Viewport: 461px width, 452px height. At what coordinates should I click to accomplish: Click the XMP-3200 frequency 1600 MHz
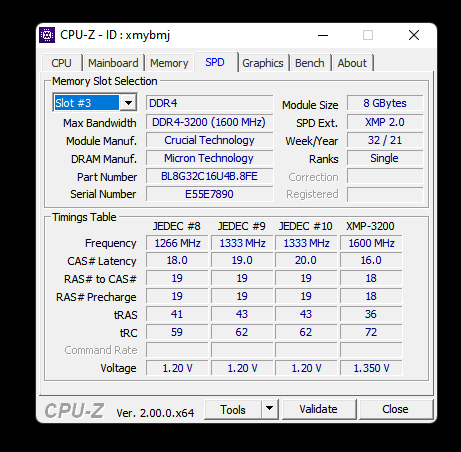pos(371,243)
